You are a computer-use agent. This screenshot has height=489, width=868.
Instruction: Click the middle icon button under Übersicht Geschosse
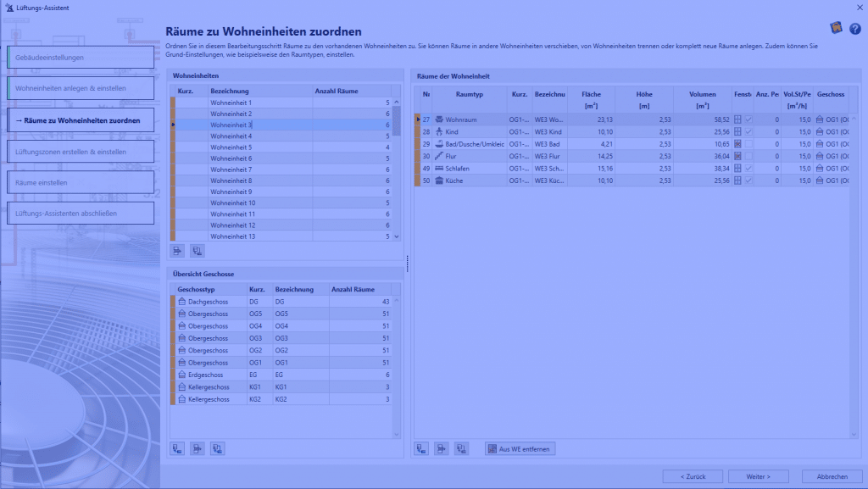197,448
